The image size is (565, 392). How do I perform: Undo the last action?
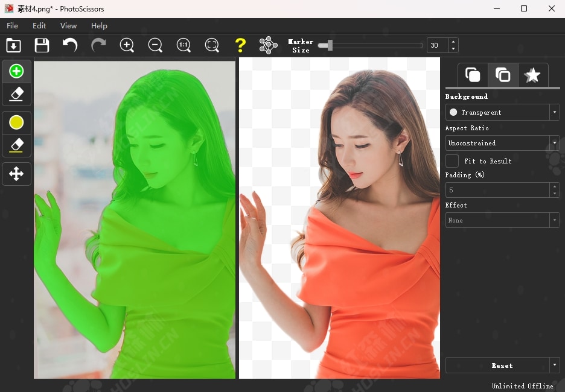pyautogui.click(x=70, y=45)
